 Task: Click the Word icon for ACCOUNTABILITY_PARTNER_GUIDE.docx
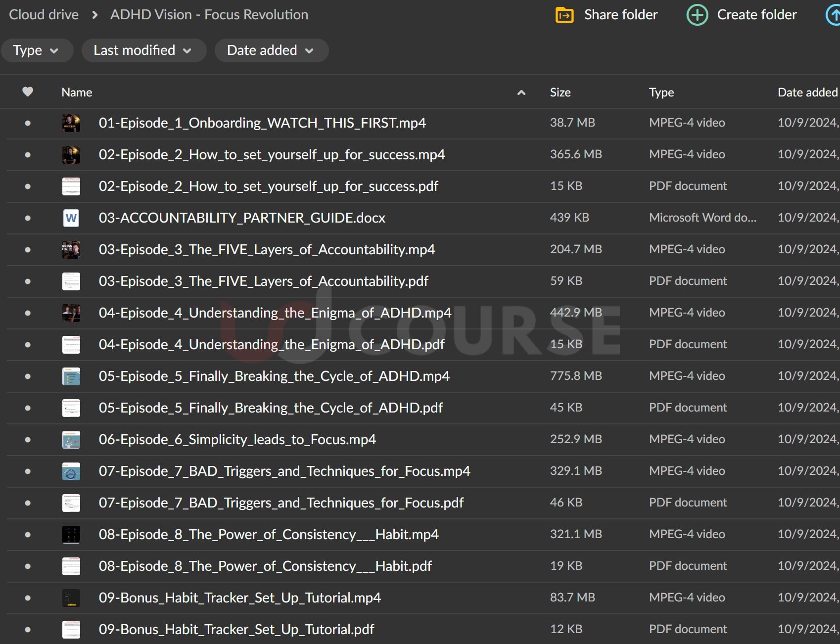tap(71, 218)
